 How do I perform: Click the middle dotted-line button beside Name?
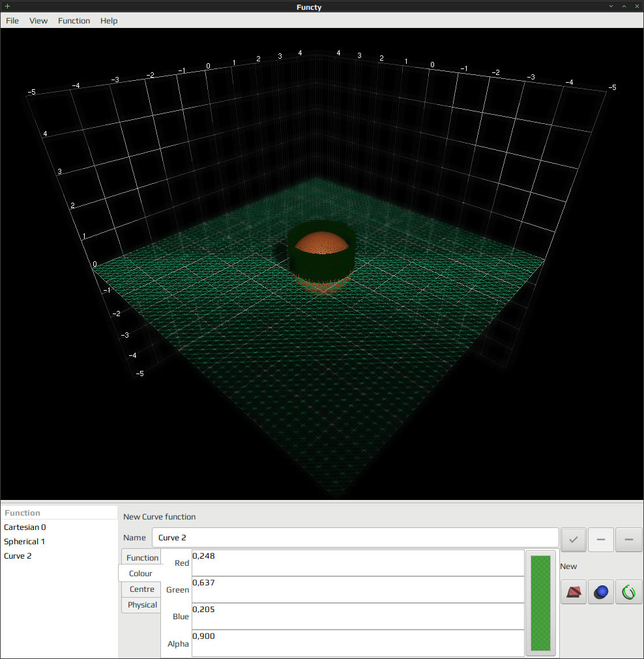pyautogui.click(x=601, y=540)
